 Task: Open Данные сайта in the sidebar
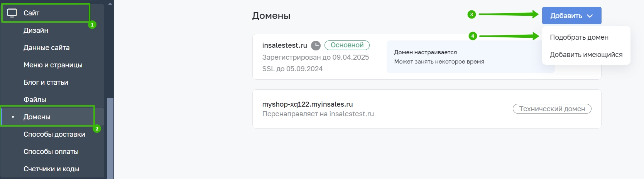click(x=47, y=48)
